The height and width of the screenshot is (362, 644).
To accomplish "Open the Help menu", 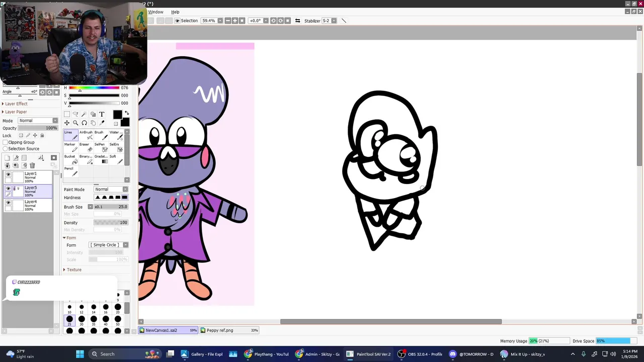I will pyautogui.click(x=175, y=12).
